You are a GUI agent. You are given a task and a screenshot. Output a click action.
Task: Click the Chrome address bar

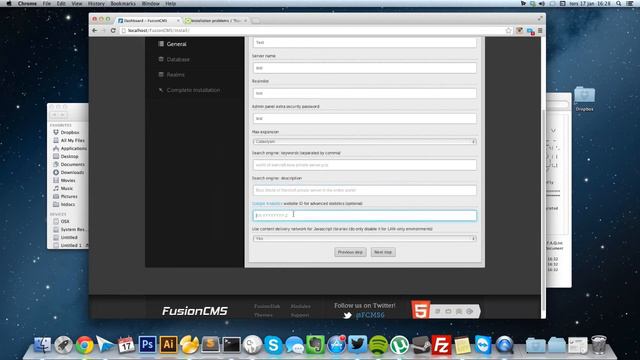point(314,31)
